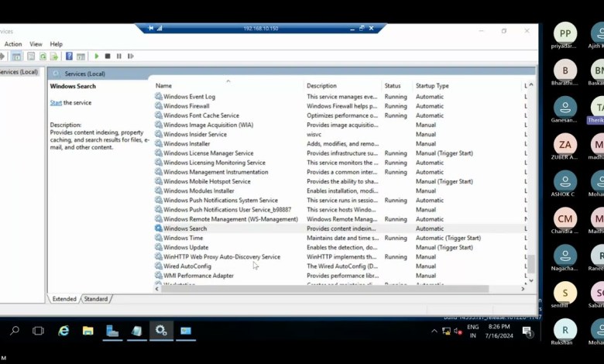
Task: Launch Internet Explorer from the taskbar
Action: [63, 331]
